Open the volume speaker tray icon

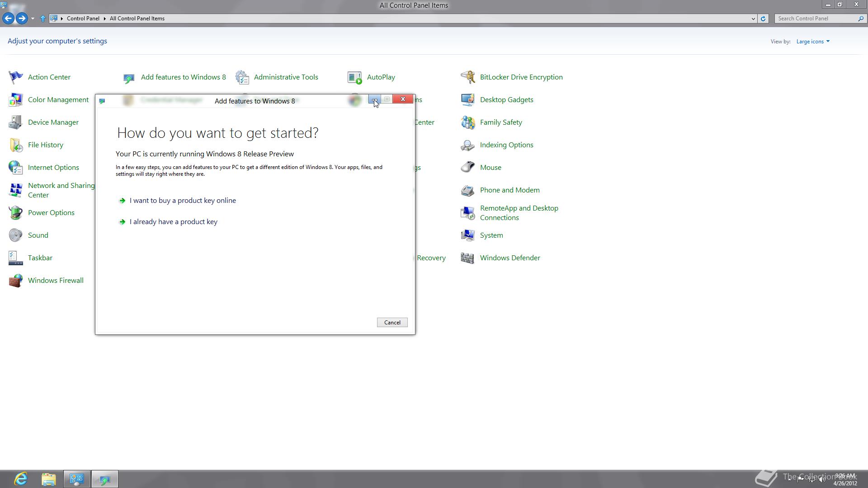[x=822, y=479]
